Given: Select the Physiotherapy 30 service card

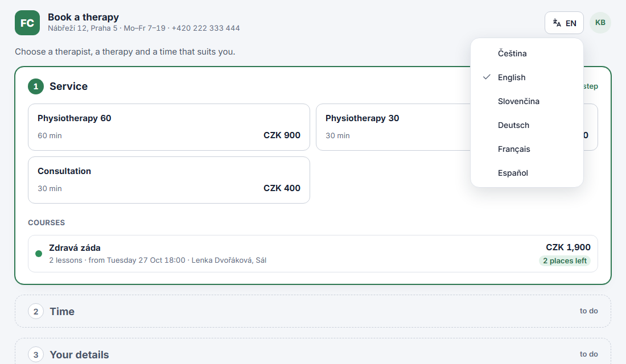Looking at the screenshot, I should coord(393,127).
